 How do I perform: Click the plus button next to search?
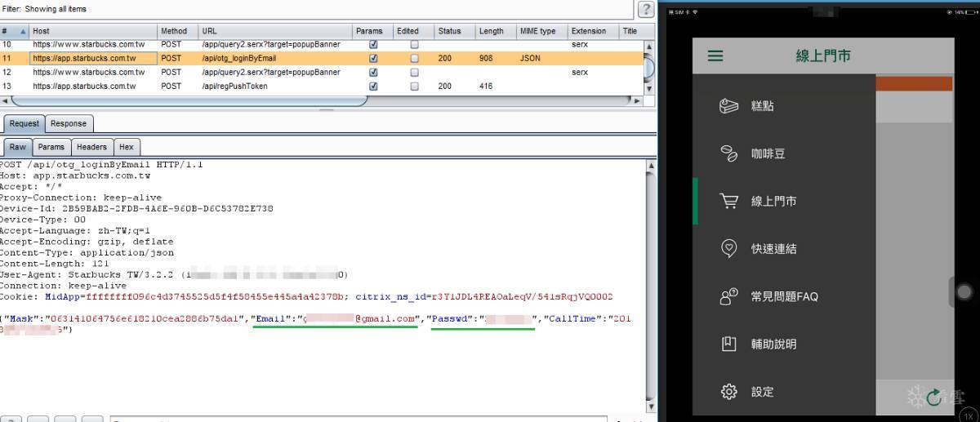click(65, 419)
